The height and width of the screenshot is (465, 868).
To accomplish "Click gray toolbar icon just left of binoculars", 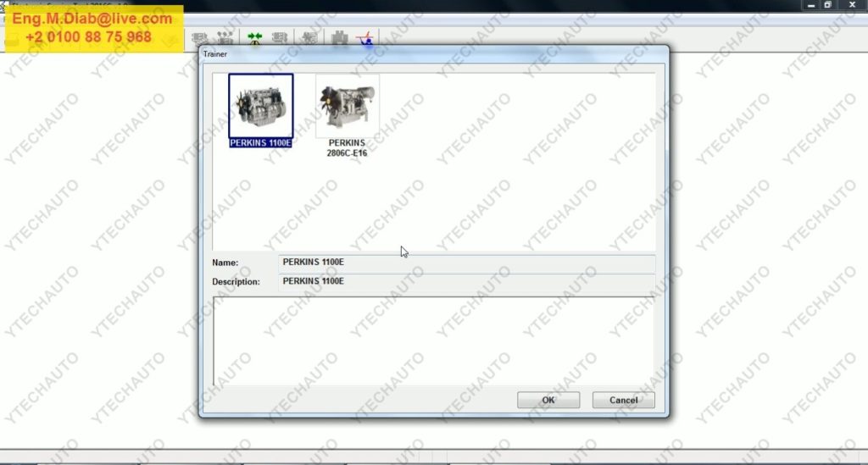I will tap(310, 39).
